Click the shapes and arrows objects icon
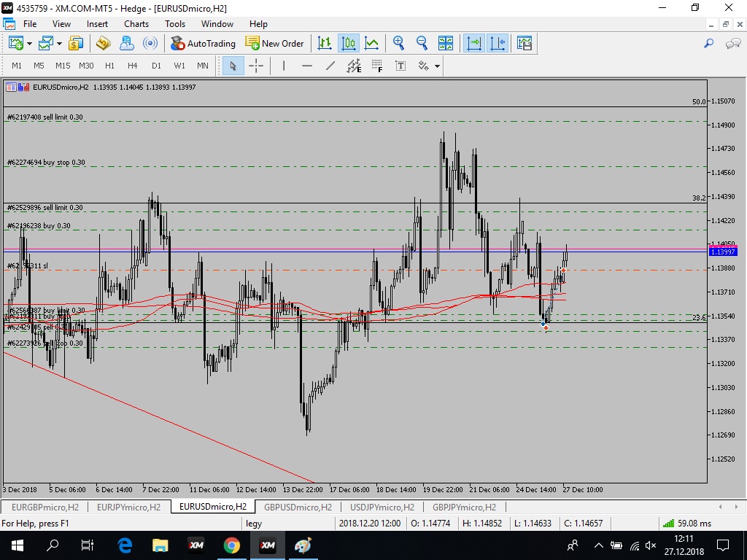Image resolution: width=747 pixels, height=560 pixels. coord(424,66)
